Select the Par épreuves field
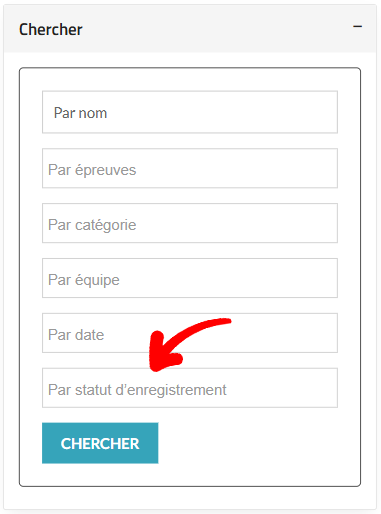 pos(190,168)
